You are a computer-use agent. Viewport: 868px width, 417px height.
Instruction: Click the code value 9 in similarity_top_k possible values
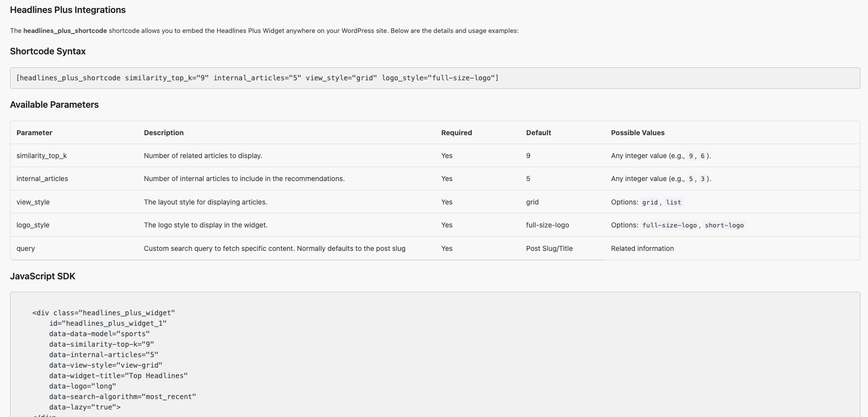tap(691, 156)
